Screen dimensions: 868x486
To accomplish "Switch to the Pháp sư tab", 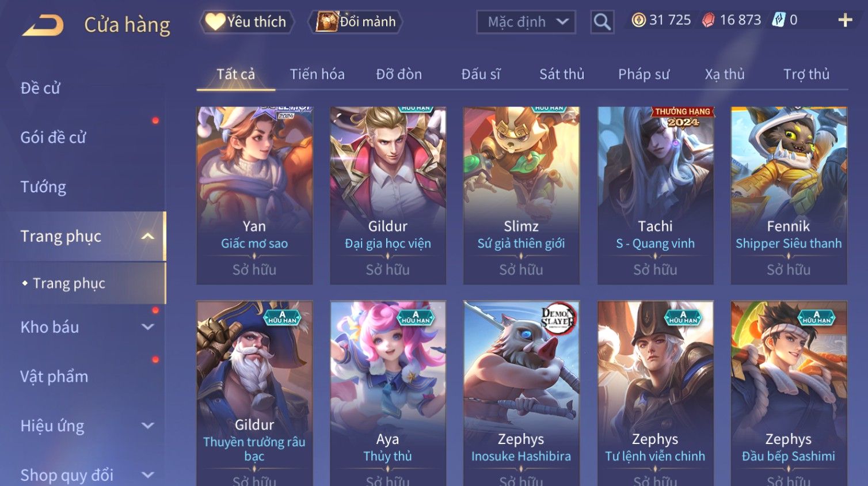I will [x=644, y=74].
